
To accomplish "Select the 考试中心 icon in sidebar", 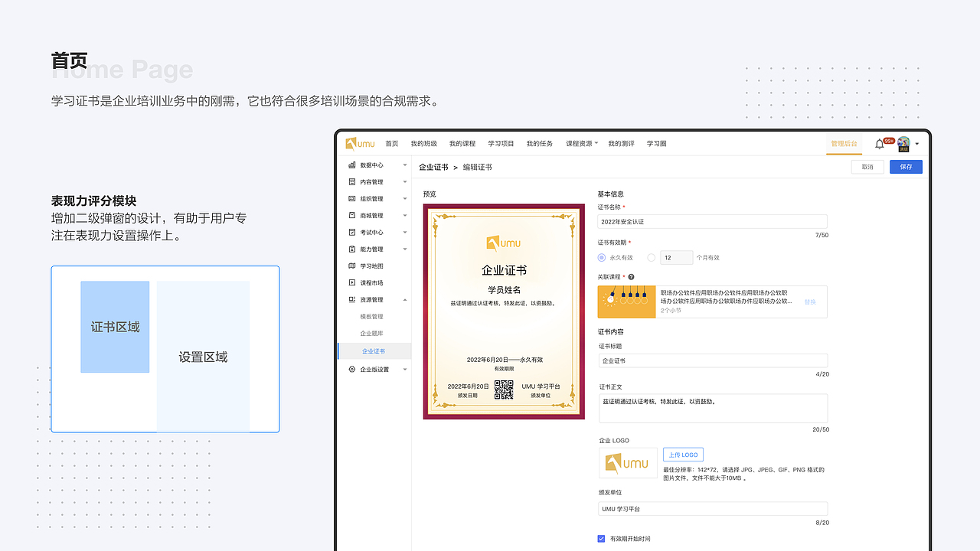I will 351,232.
